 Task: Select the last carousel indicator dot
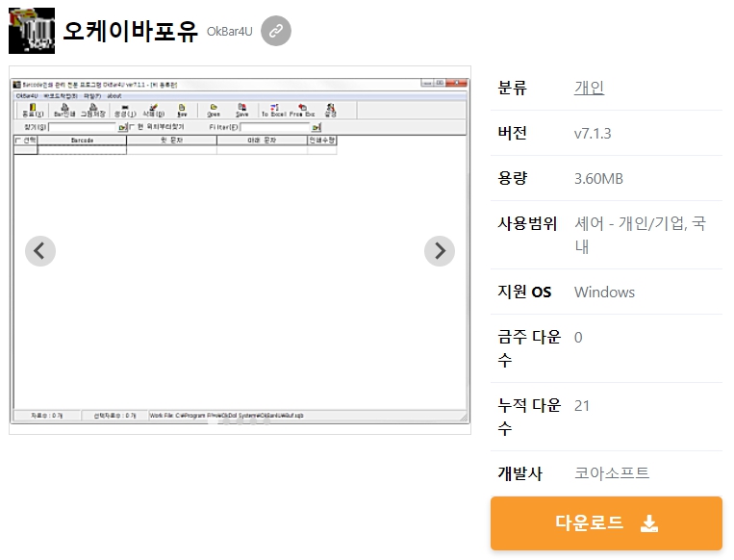tap(266, 421)
